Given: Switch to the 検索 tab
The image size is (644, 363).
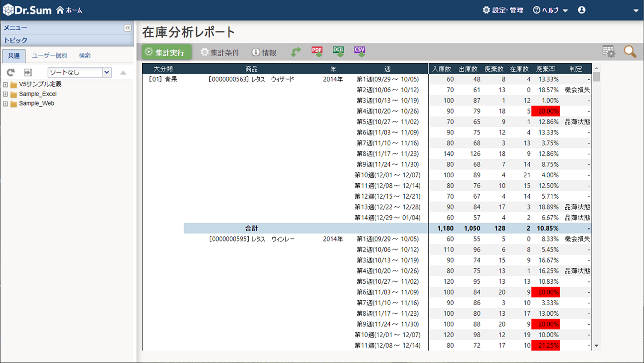Looking at the screenshot, I should [85, 56].
